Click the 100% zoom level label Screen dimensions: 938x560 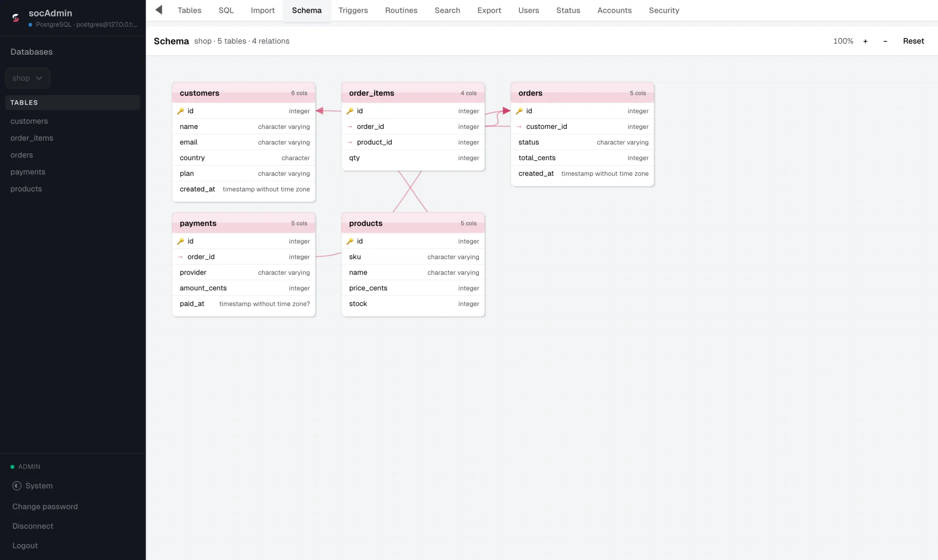point(843,41)
